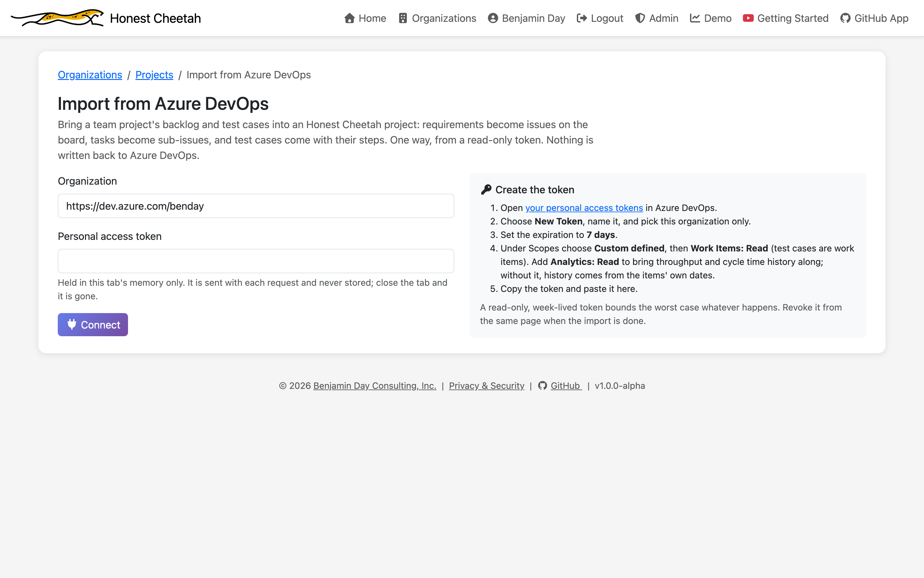Click the house icon beside Home
Screen dimensions: 924x578
349,18
